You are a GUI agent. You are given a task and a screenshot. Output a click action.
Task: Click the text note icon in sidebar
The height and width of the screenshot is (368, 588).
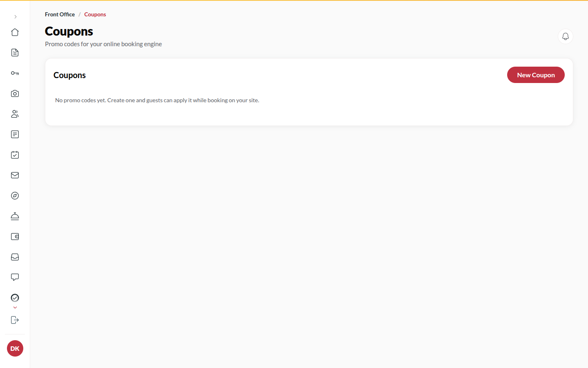(x=15, y=135)
